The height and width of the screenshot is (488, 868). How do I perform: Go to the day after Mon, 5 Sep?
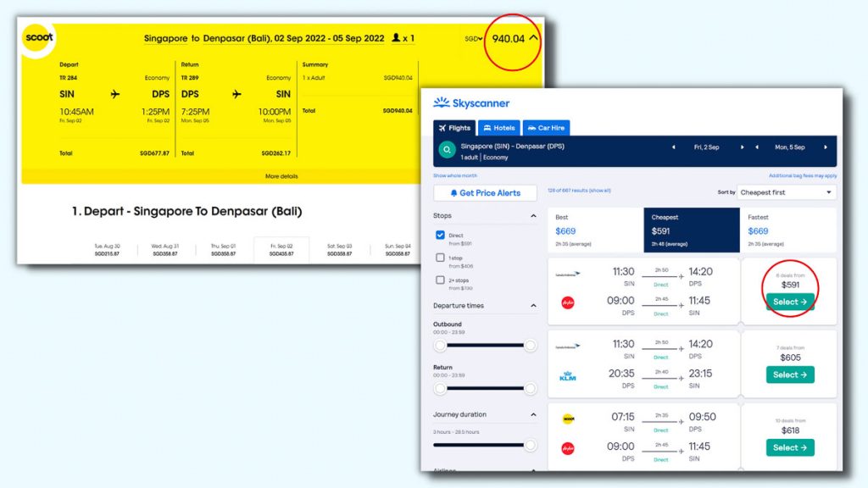[x=826, y=147]
